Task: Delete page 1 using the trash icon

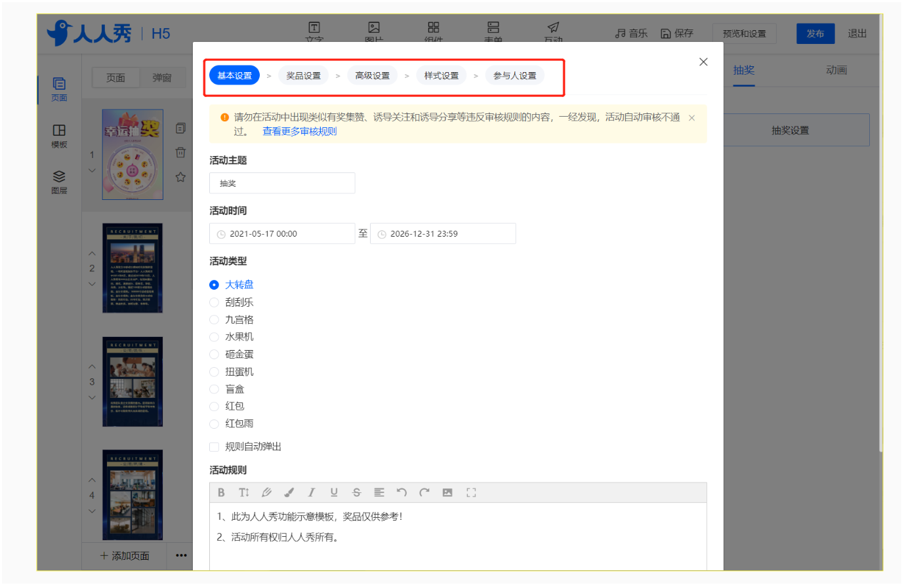Action: (180, 153)
